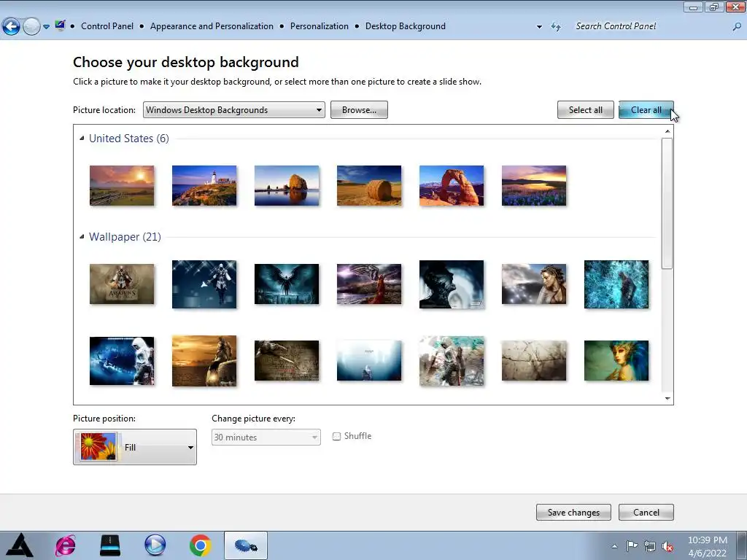Open the clock showing 10:39 PM

pyautogui.click(x=708, y=546)
